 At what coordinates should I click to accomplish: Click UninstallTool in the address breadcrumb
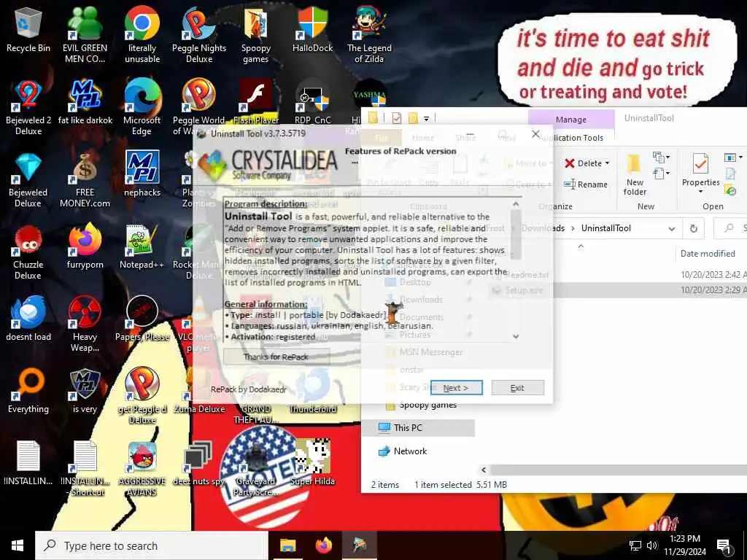[x=606, y=228]
